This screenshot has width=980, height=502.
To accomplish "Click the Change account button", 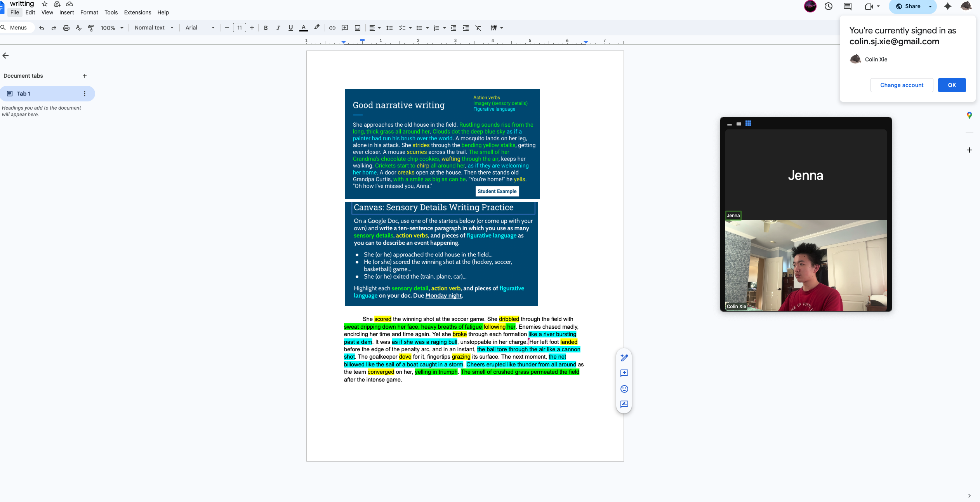I will point(902,85).
